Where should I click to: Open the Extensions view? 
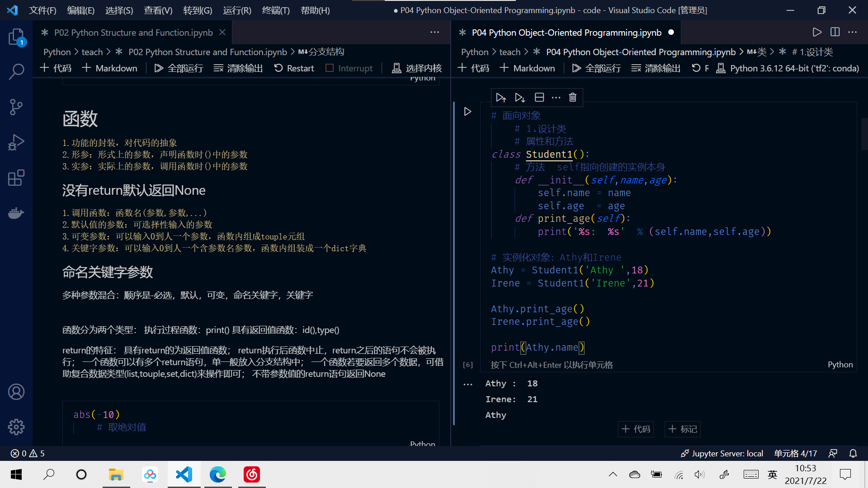pyautogui.click(x=16, y=178)
